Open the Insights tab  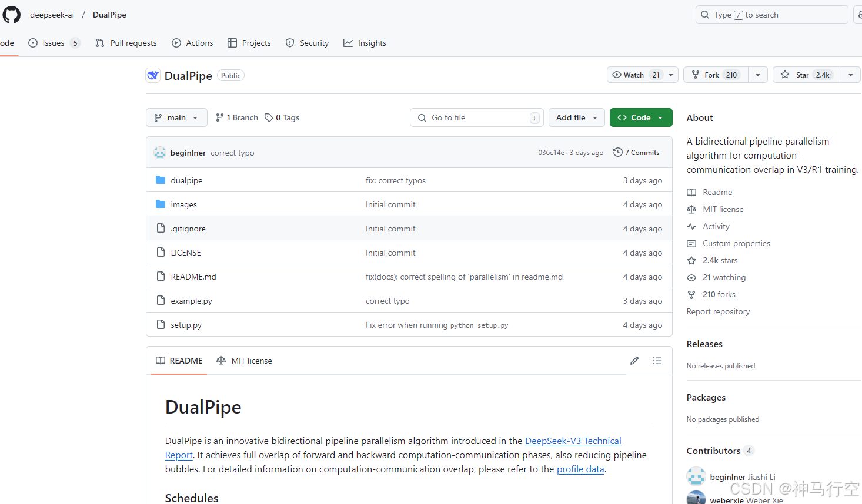point(365,43)
